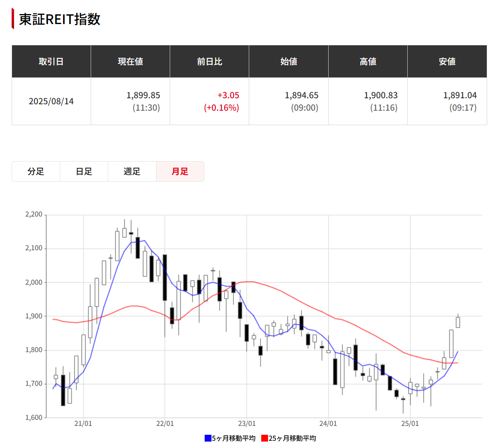Click the 東証REIT指数 page title

point(59,19)
